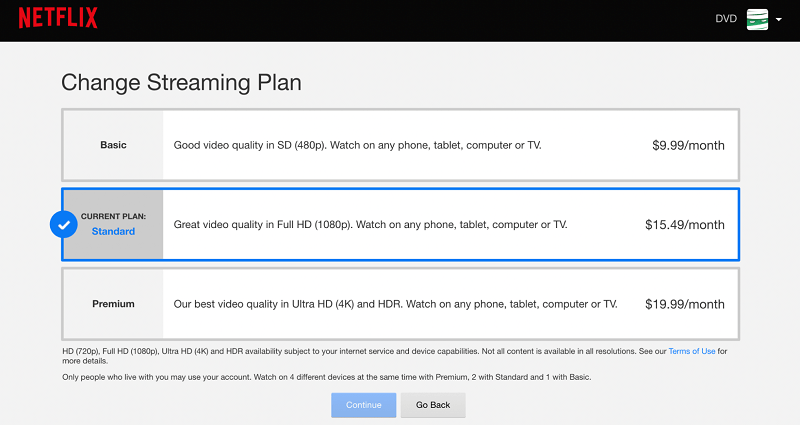
Task: Click the $19.99/month price
Action: tap(685, 305)
